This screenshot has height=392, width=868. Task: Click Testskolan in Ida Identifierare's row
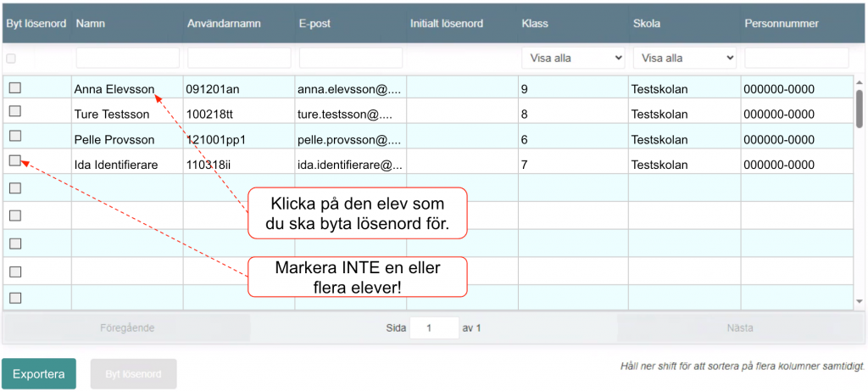click(x=659, y=165)
